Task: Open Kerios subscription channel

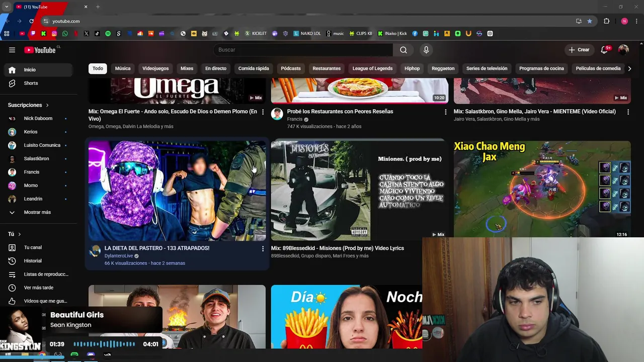Action: [38, 132]
